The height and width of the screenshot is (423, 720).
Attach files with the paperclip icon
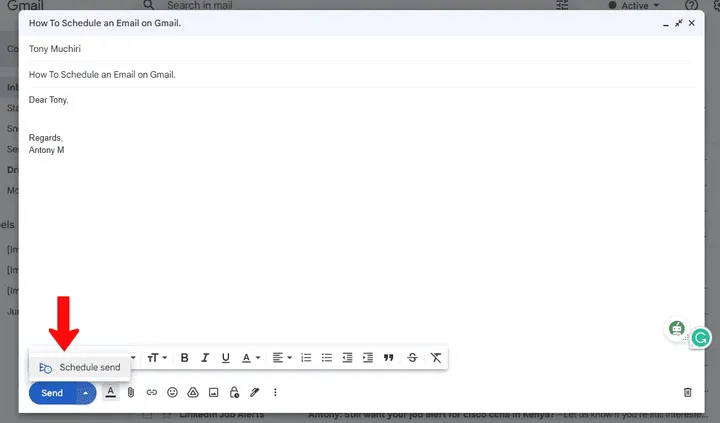click(130, 393)
